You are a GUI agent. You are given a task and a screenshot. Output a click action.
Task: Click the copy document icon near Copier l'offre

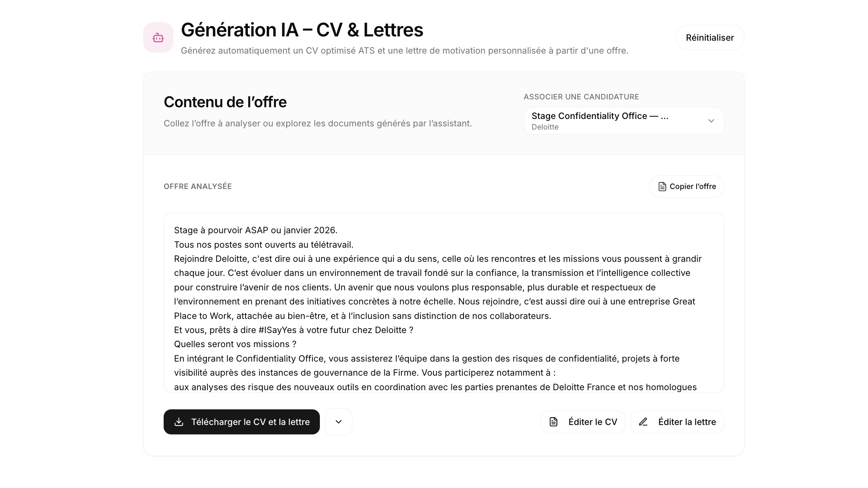[662, 187]
